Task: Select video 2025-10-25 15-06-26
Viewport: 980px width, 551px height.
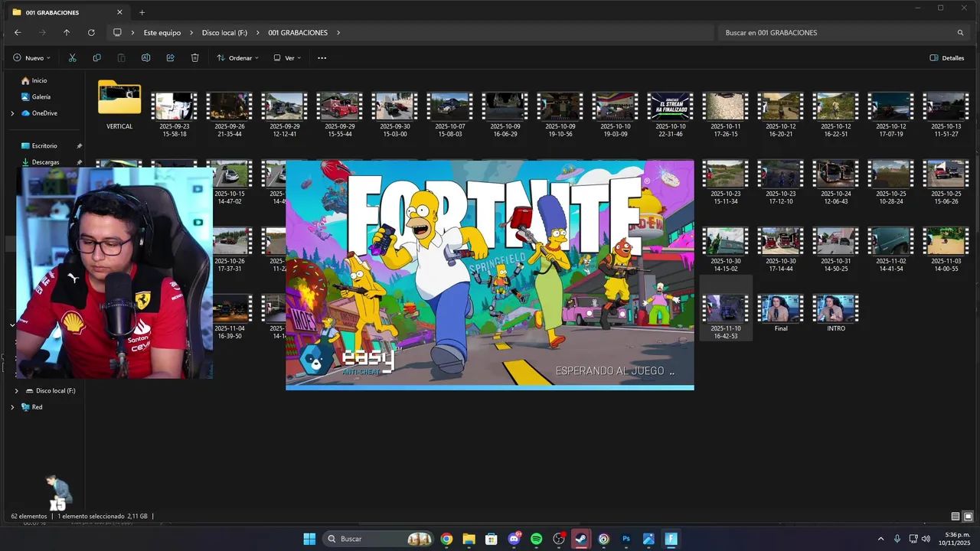Action: (x=946, y=182)
